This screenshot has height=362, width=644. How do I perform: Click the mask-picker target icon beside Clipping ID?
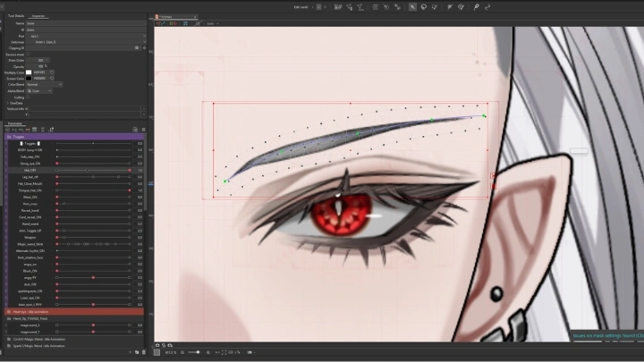(144, 48)
